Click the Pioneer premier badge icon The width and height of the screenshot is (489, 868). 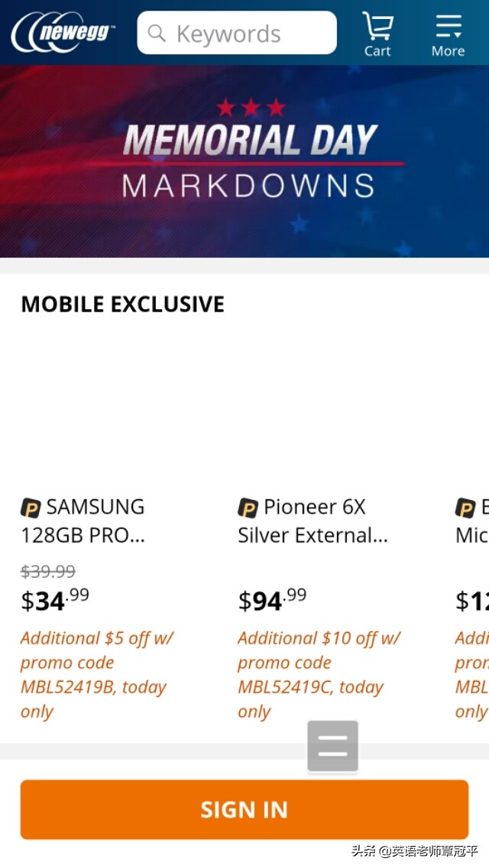248,508
